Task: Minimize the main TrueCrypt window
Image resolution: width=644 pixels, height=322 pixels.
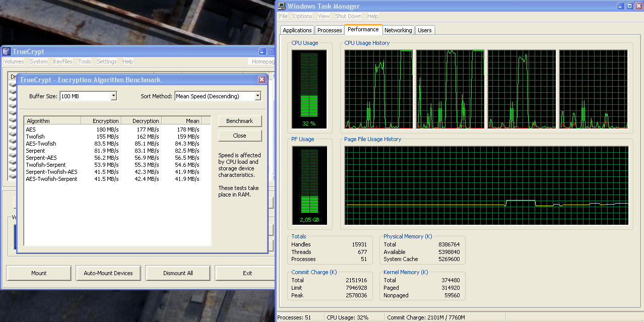Action: (262, 51)
